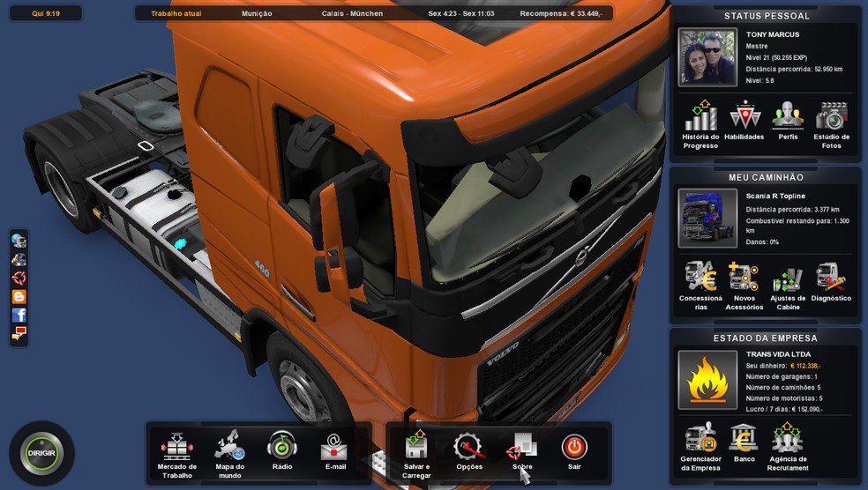Open the Banco screen

pyautogui.click(x=744, y=439)
